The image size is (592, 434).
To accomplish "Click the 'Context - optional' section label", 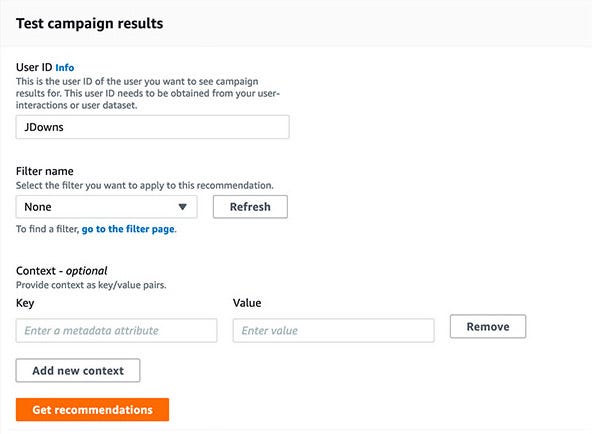I will 62,271.
